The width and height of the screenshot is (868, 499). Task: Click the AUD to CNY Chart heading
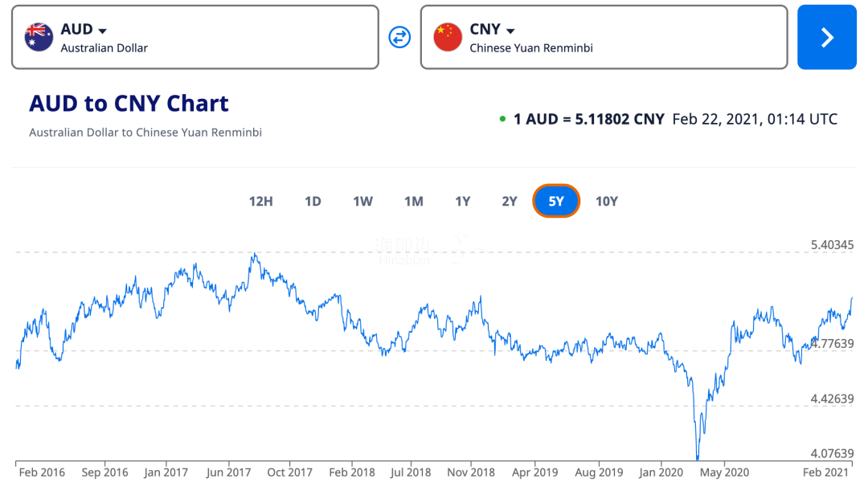pos(129,104)
